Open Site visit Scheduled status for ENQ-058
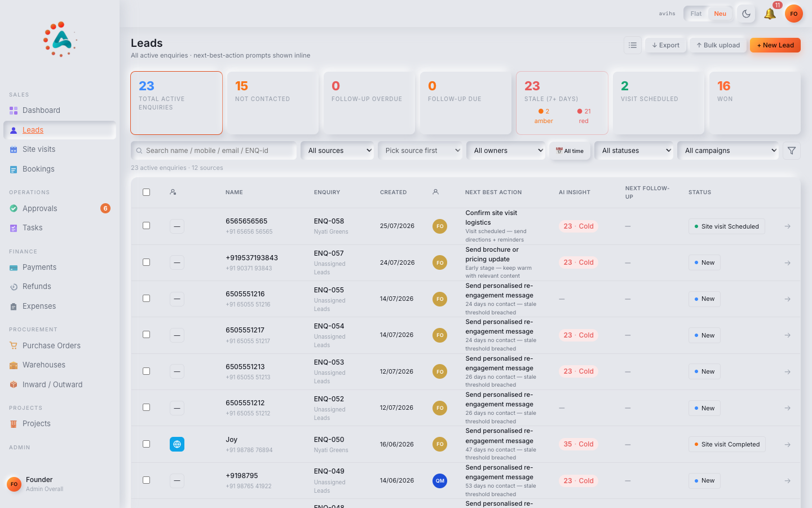This screenshot has height=508, width=812. click(x=727, y=226)
